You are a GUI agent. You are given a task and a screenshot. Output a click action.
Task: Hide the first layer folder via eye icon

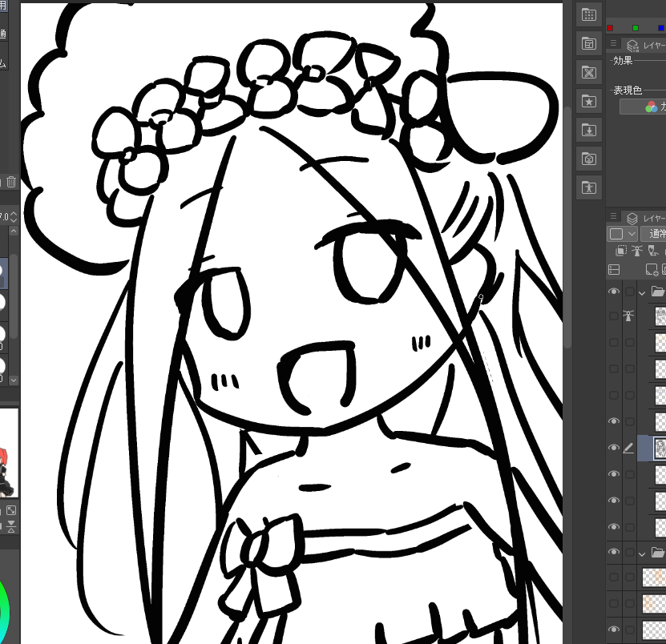[x=614, y=292]
